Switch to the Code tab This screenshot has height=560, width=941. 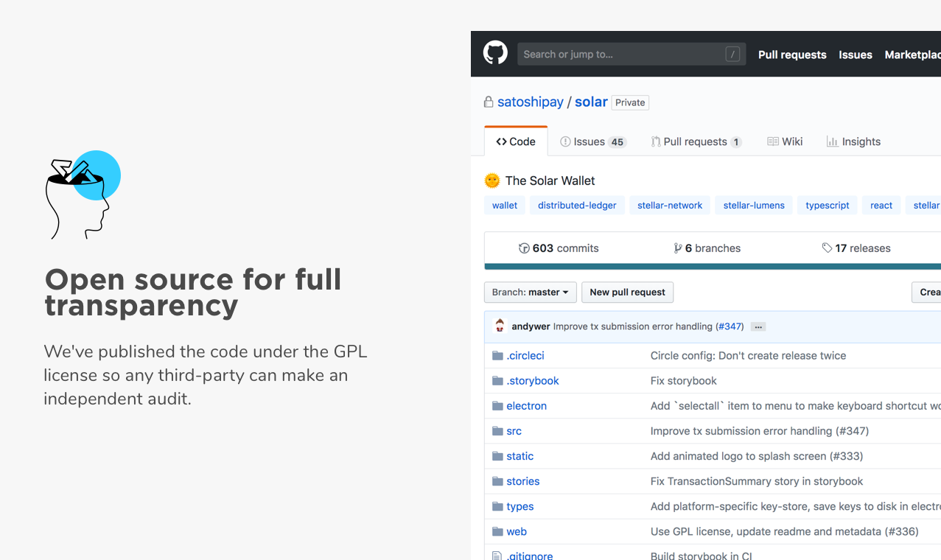click(x=516, y=141)
